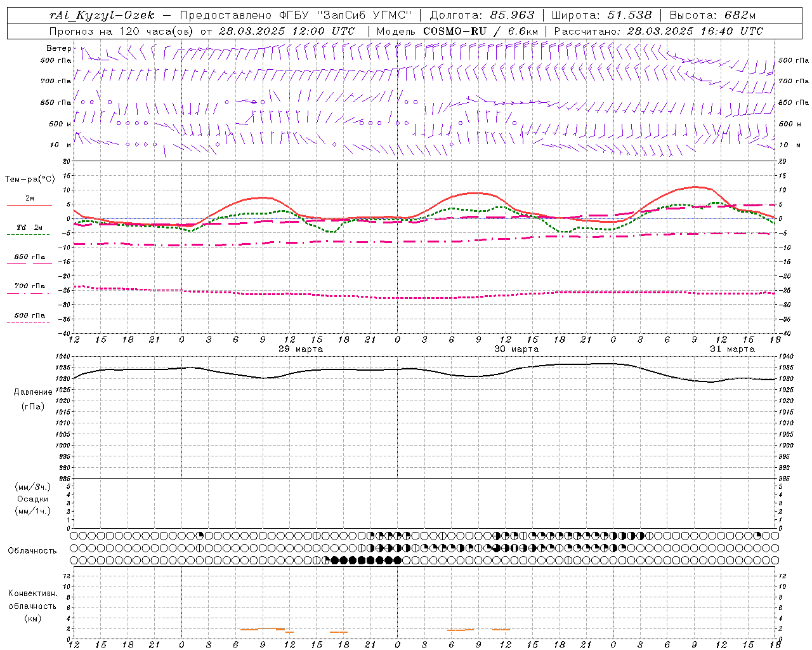Click the Высота: 682м text
812x650 pixels.
[712, 15]
